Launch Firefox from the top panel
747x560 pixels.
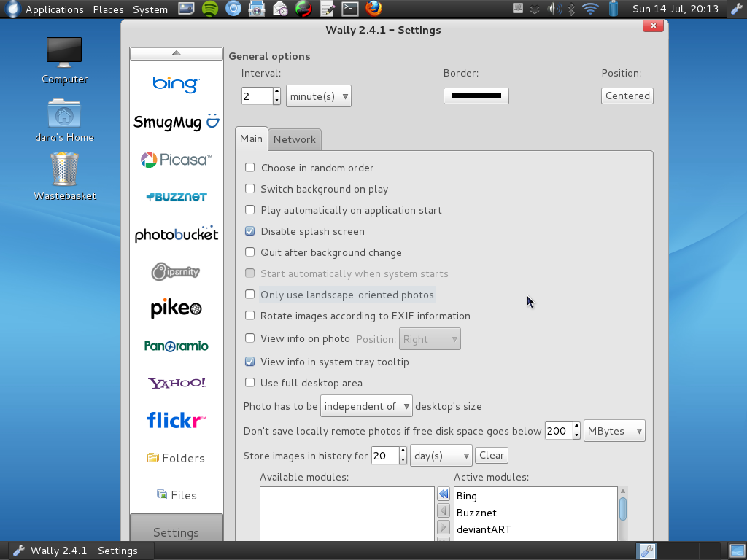(x=373, y=9)
